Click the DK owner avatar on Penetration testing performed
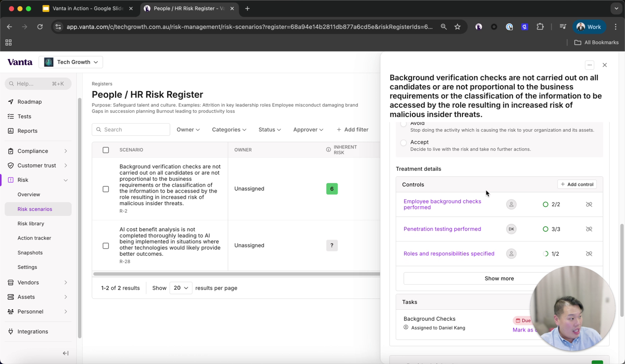Image resolution: width=625 pixels, height=364 pixels. (511, 229)
